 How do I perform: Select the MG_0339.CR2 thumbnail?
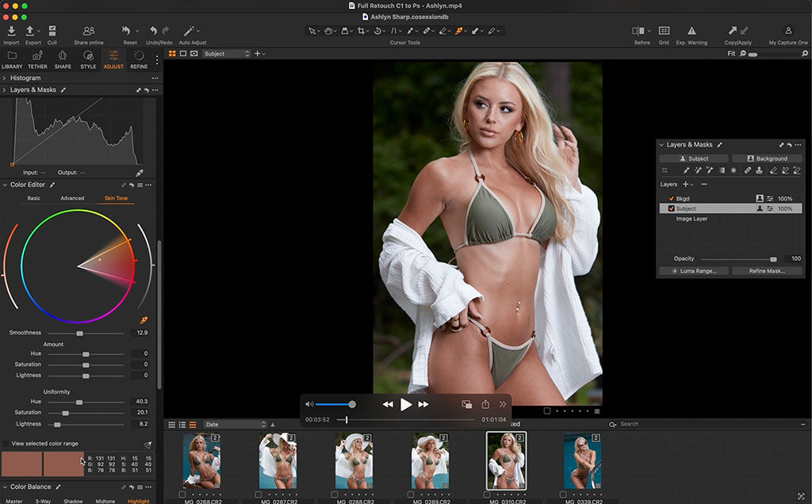coord(582,460)
